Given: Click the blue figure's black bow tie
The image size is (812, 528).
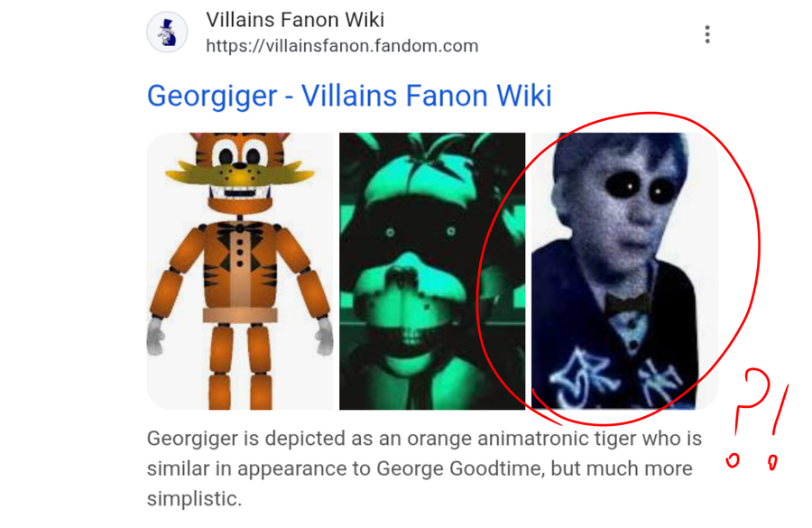Looking at the screenshot, I should [x=628, y=305].
